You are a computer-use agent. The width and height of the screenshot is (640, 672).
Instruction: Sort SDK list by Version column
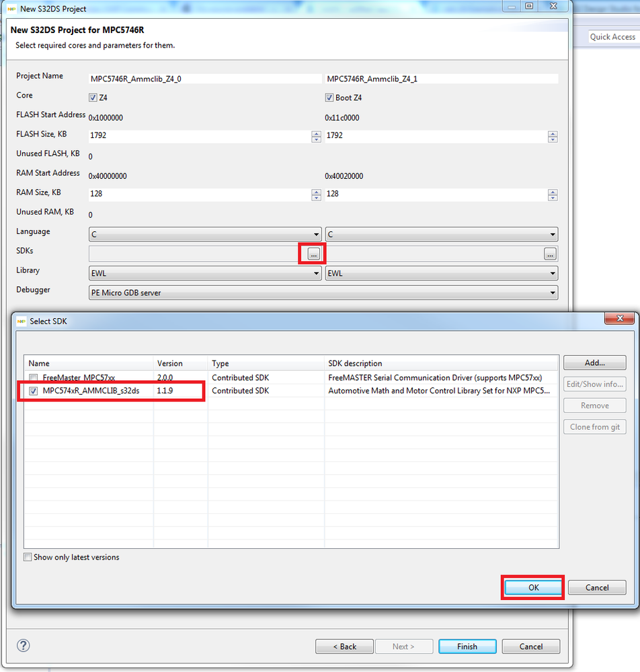pyautogui.click(x=180, y=363)
